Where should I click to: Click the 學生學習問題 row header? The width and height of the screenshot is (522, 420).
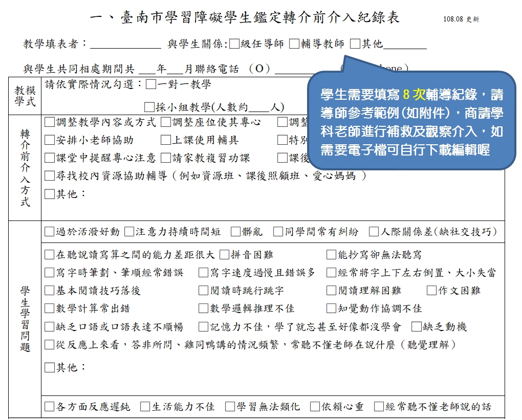[25, 319]
